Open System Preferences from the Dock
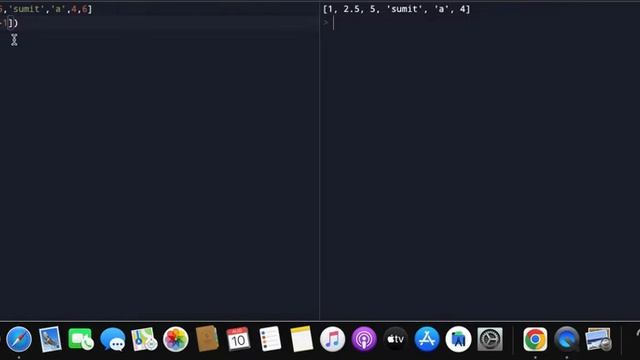The image size is (640, 360). pyautogui.click(x=490, y=339)
